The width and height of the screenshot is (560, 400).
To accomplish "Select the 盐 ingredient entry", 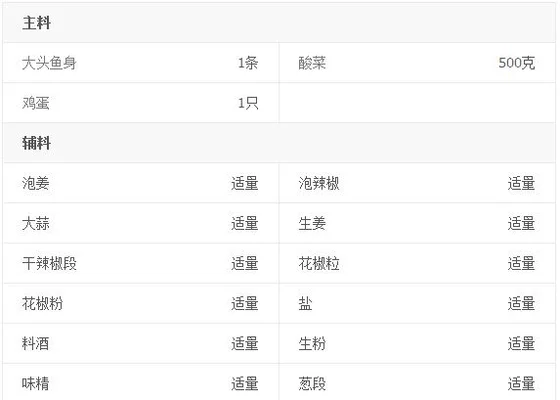I will click(x=305, y=304).
